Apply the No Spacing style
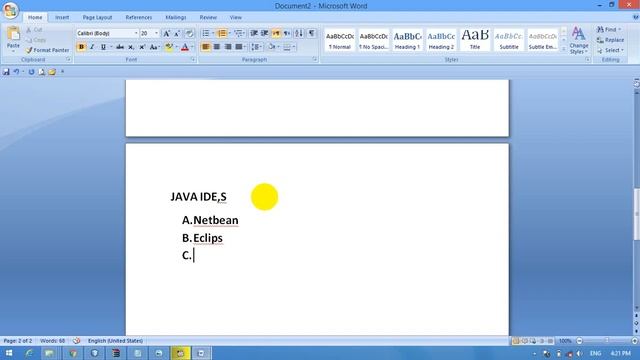640x360 pixels. pos(373,40)
